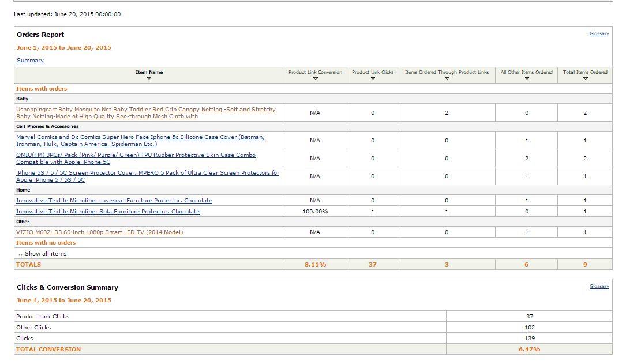
Task: Click sort arrow under Total Items Ordered
Action: 585,78
